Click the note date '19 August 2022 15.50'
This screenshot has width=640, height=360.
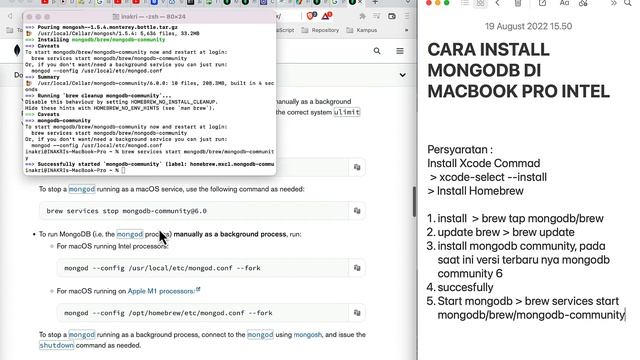[528, 26]
